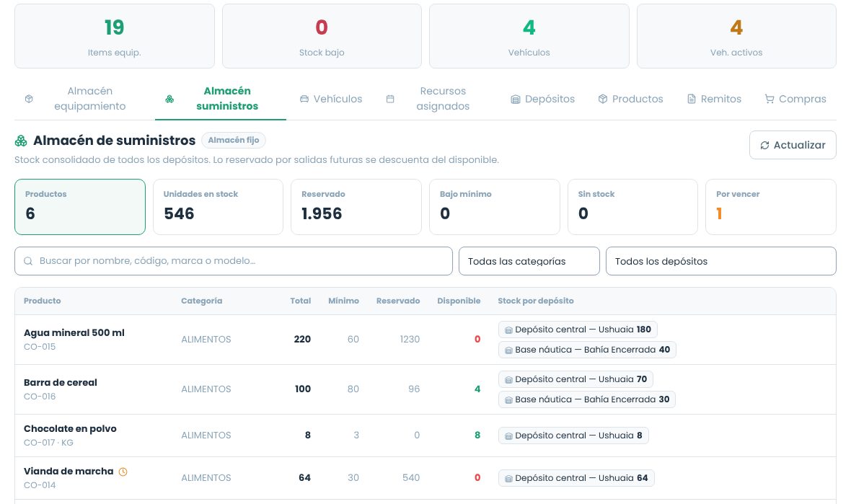Click the Reservado 1.956 card
Screen dimensions: 851x504
pos(356,207)
